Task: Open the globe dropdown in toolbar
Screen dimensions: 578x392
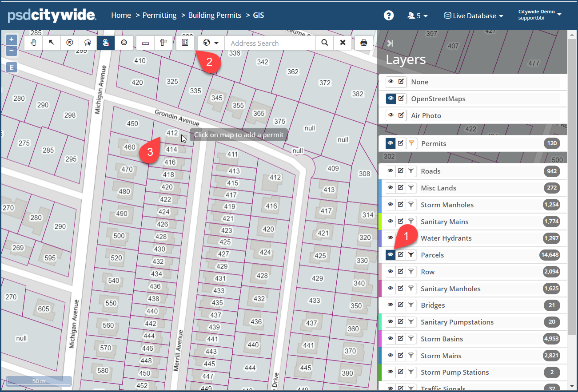Action: point(211,43)
